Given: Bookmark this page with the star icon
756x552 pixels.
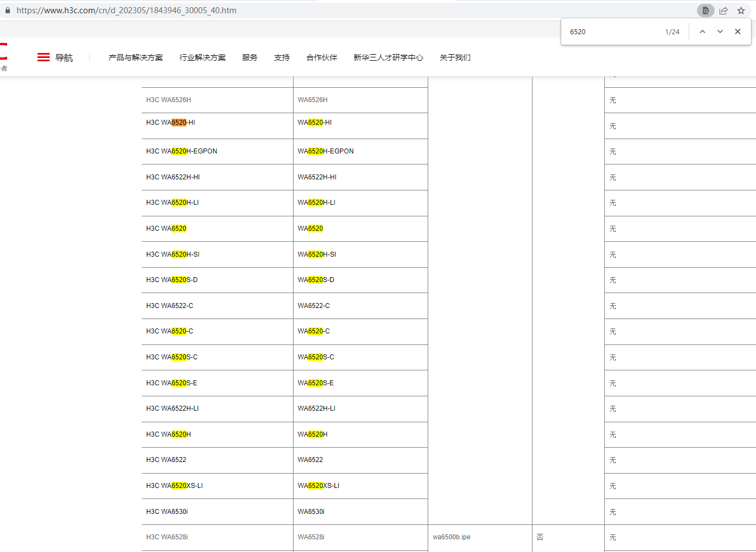Looking at the screenshot, I should pyautogui.click(x=741, y=10).
